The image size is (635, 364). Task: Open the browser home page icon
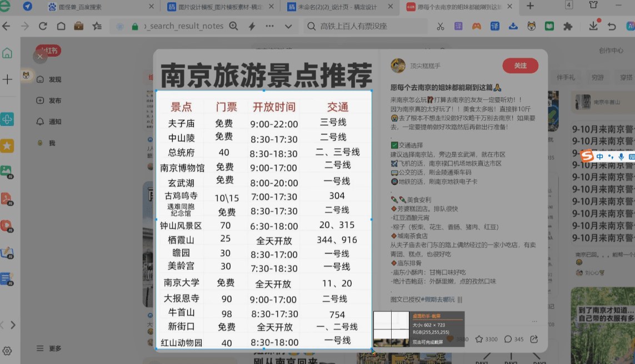point(61,26)
